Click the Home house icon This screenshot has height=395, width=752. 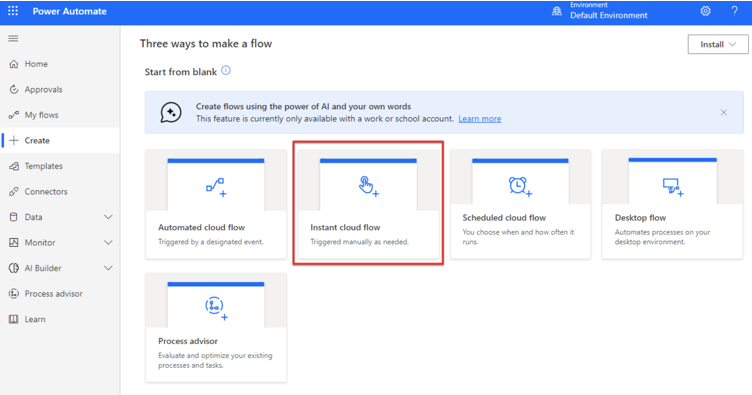[14, 64]
